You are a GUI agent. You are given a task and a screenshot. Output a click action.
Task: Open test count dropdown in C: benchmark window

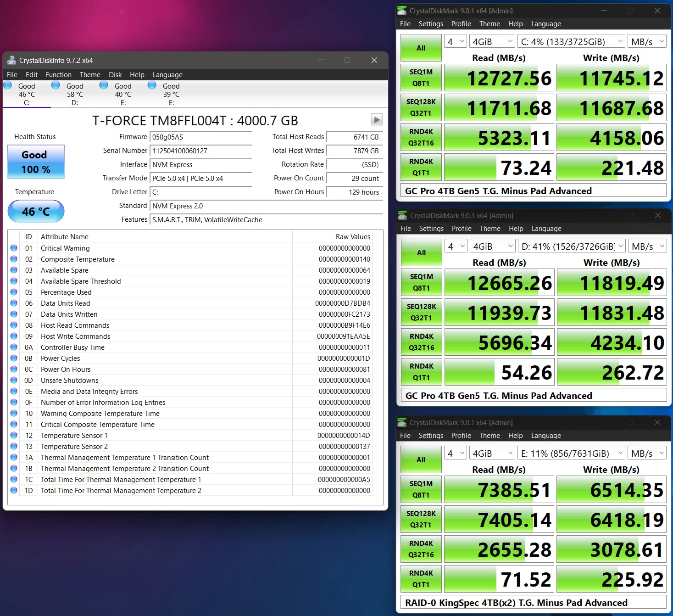[x=455, y=42]
